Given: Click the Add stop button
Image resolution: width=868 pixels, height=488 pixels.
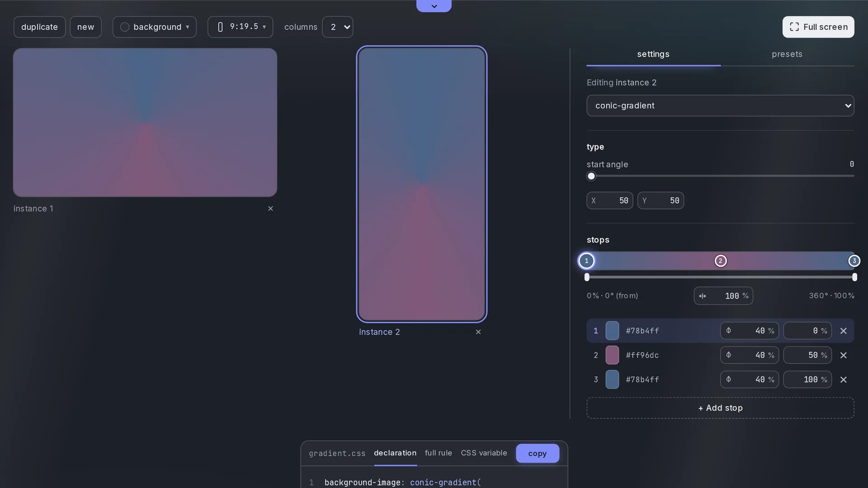Looking at the screenshot, I should click(720, 408).
